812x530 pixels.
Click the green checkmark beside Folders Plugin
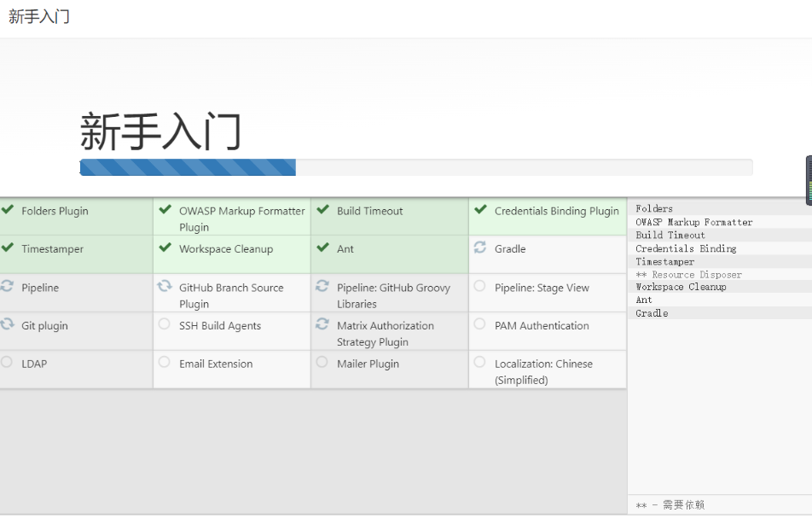pos(7,209)
